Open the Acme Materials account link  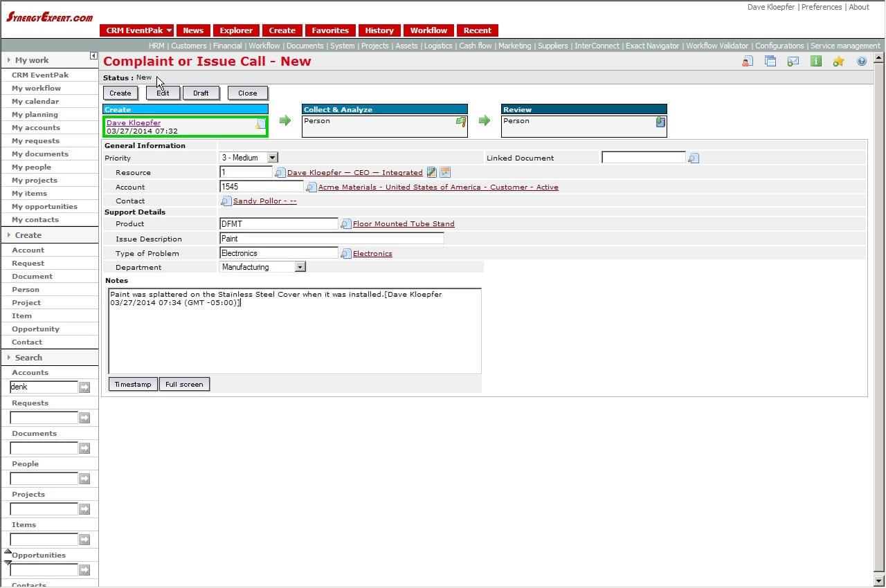(x=438, y=187)
